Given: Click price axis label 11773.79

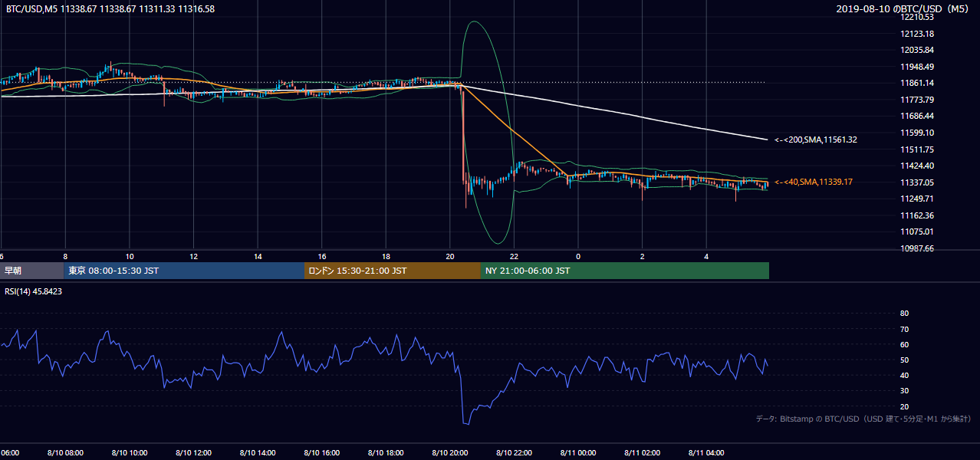Looking at the screenshot, I should [x=917, y=100].
